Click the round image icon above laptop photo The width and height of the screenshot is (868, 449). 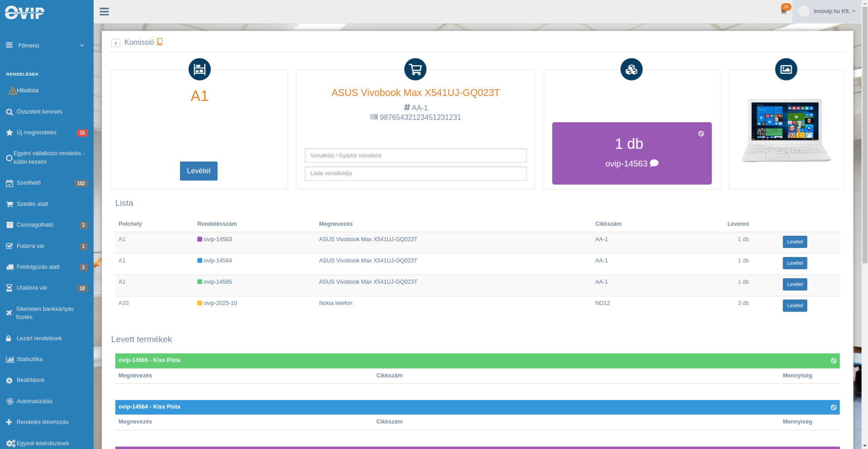pos(786,69)
